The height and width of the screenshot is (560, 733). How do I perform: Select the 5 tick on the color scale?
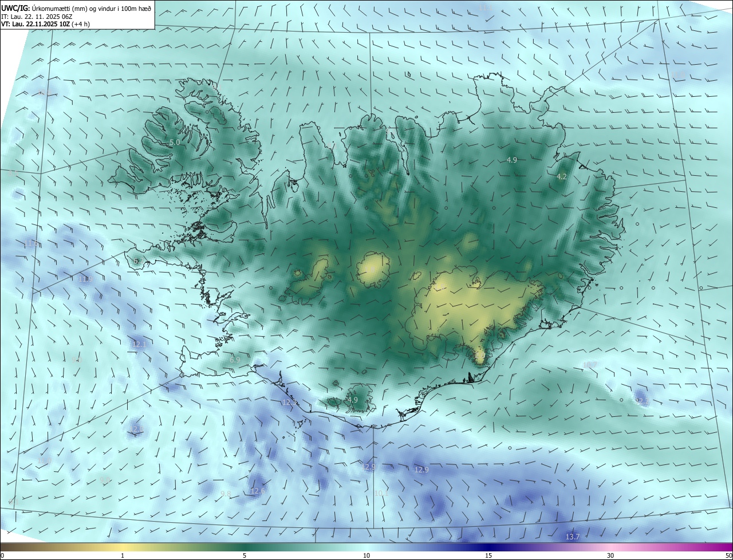pos(245,555)
